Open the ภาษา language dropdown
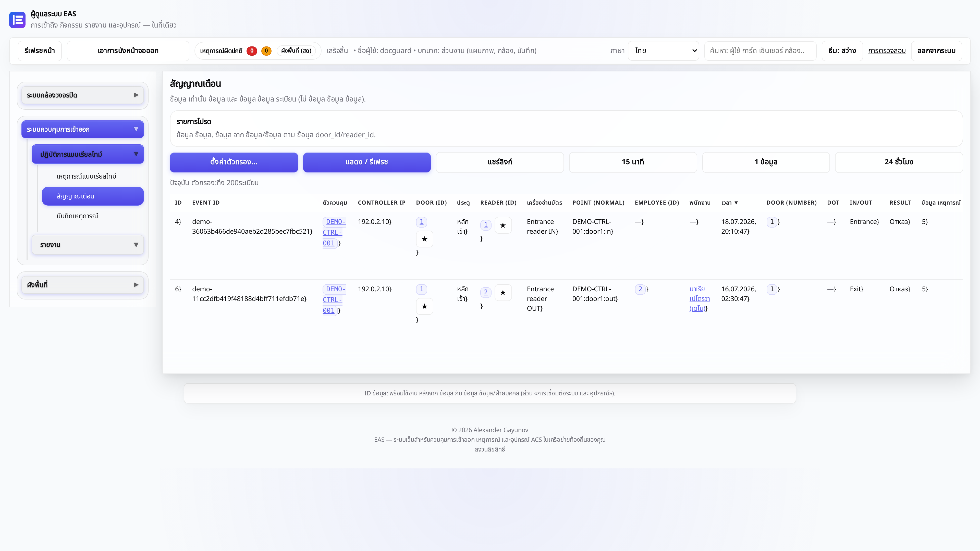 click(663, 51)
